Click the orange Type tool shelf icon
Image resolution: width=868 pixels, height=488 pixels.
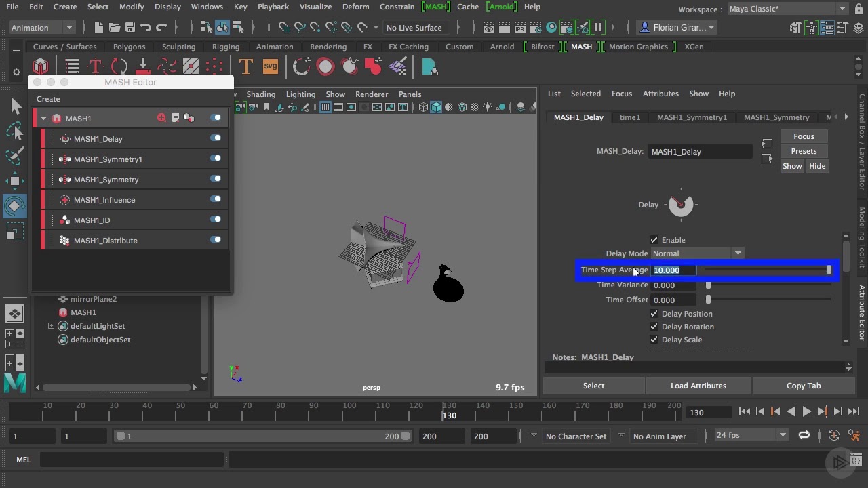246,66
